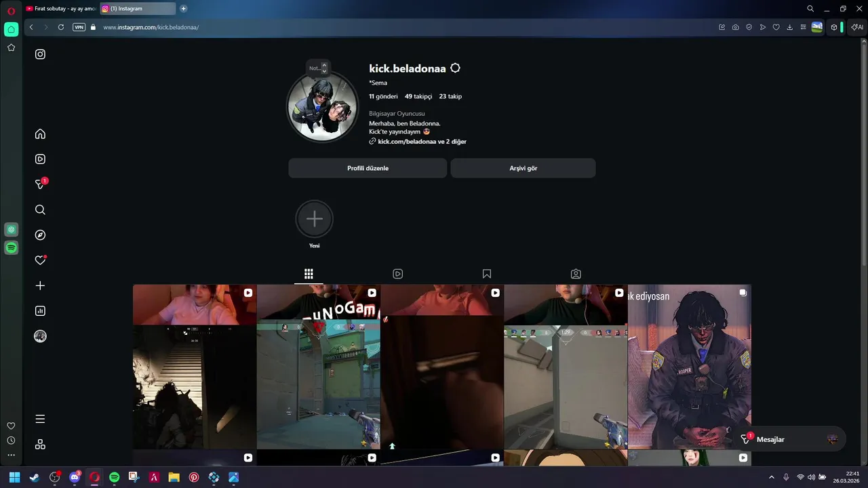This screenshot has width=868, height=488.
Task: Open File Explorer from taskbar
Action: [174, 477]
